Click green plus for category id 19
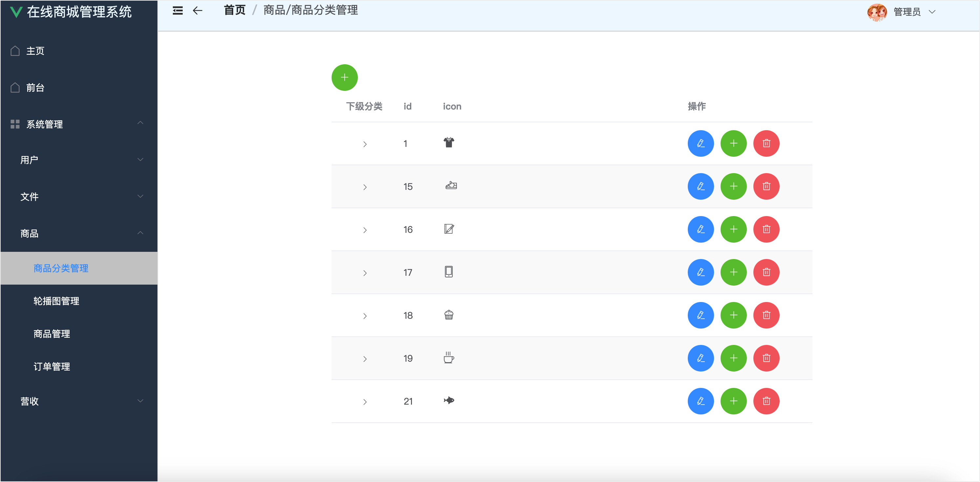Viewport: 980px width, 482px height. pyautogui.click(x=733, y=358)
